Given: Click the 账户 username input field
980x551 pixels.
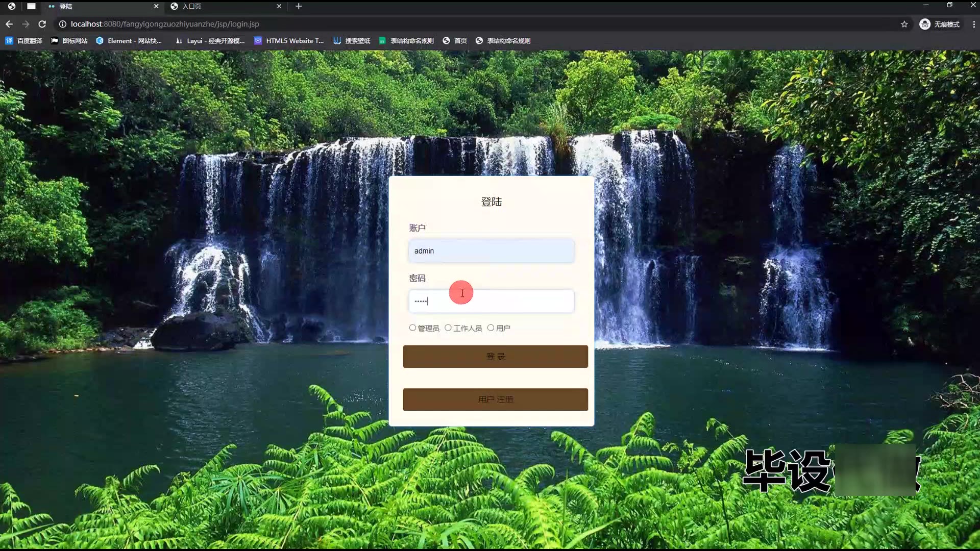Looking at the screenshot, I should [491, 251].
